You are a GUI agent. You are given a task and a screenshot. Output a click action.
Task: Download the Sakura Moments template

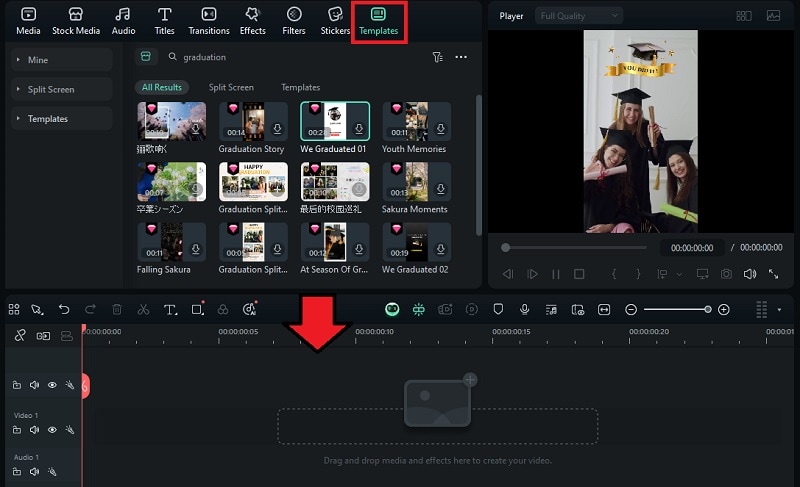(440, 189)
